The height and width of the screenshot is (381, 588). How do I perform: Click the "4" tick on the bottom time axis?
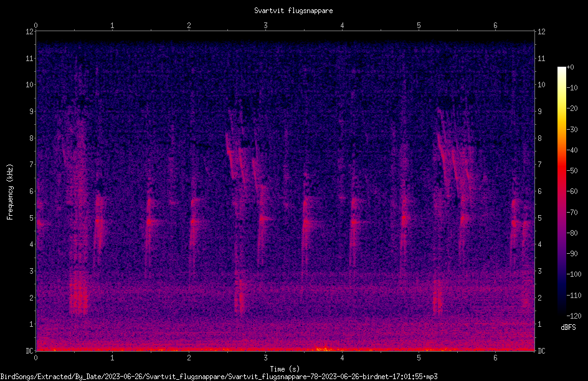point(342,358)
